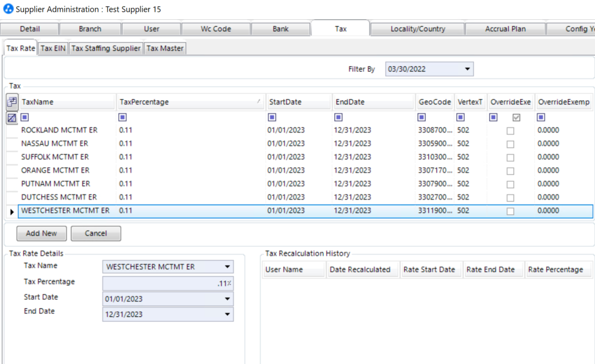
Task: Open the OverrideExe column filter operator icon
Action: pos(493,117)
